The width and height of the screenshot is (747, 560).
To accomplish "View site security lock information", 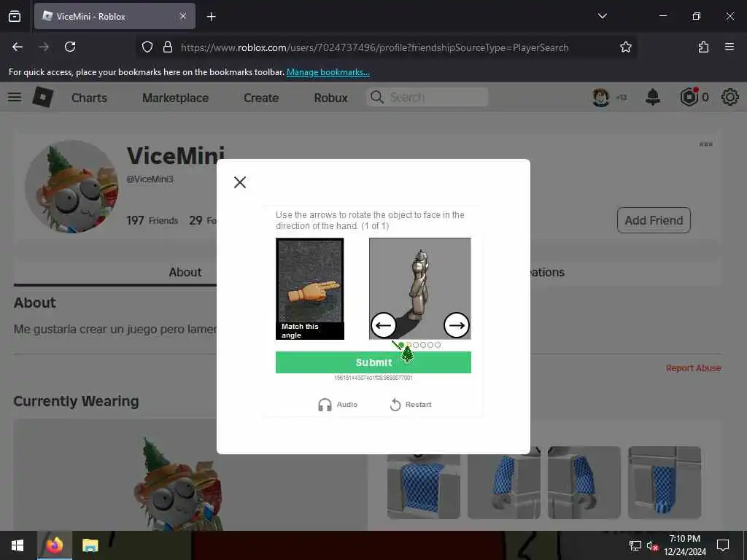I will tap(168, 47).
